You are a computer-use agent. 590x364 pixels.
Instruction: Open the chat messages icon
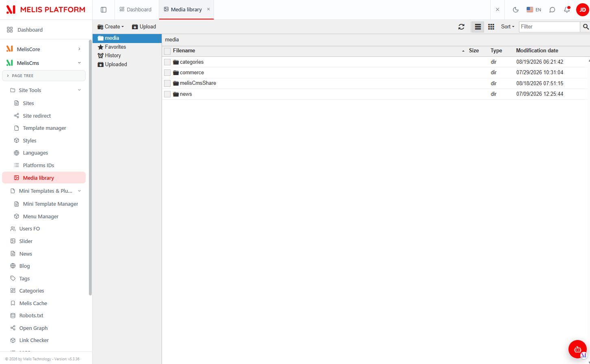552,10
